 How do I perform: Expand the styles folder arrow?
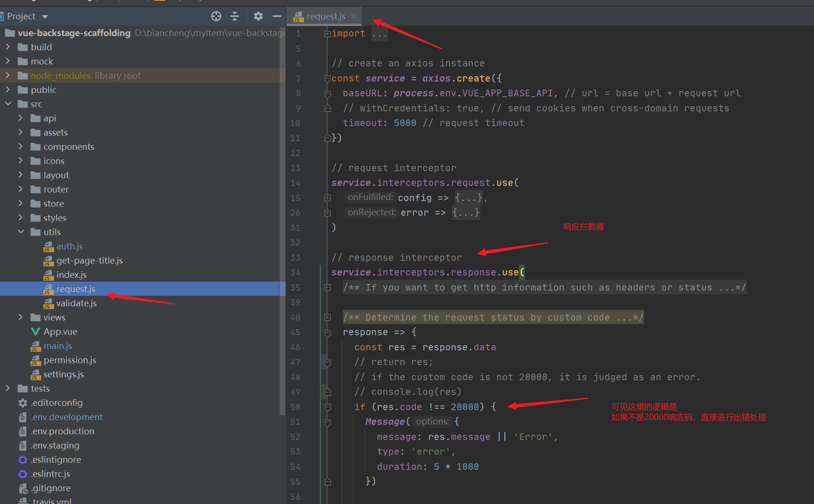(20, 218)
